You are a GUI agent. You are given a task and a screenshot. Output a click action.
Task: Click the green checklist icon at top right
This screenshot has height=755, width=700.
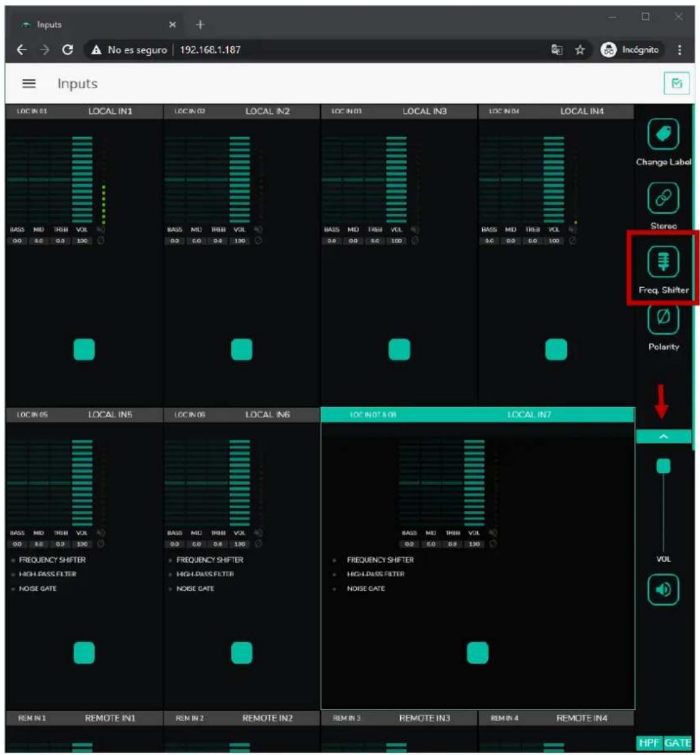[676, 83]
